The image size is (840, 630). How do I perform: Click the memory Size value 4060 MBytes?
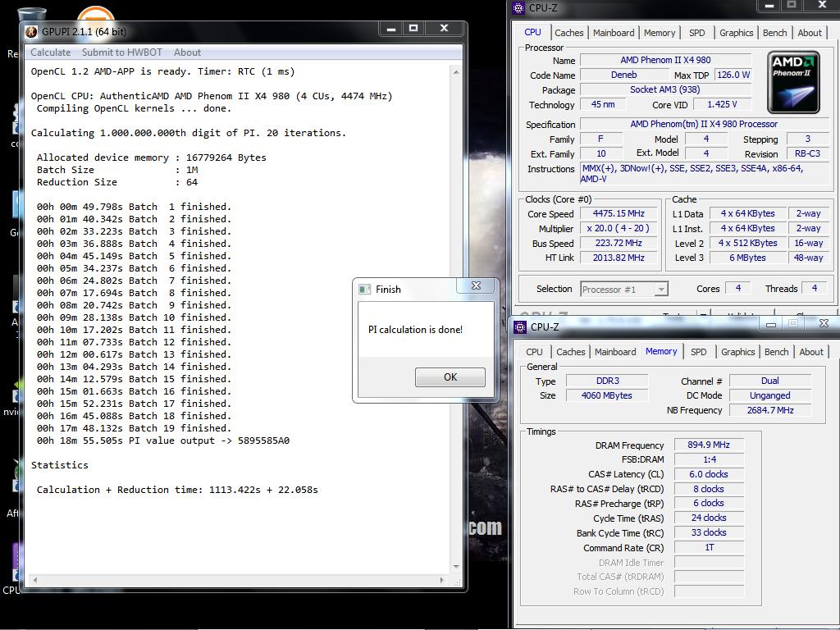[x=608, y=396]
